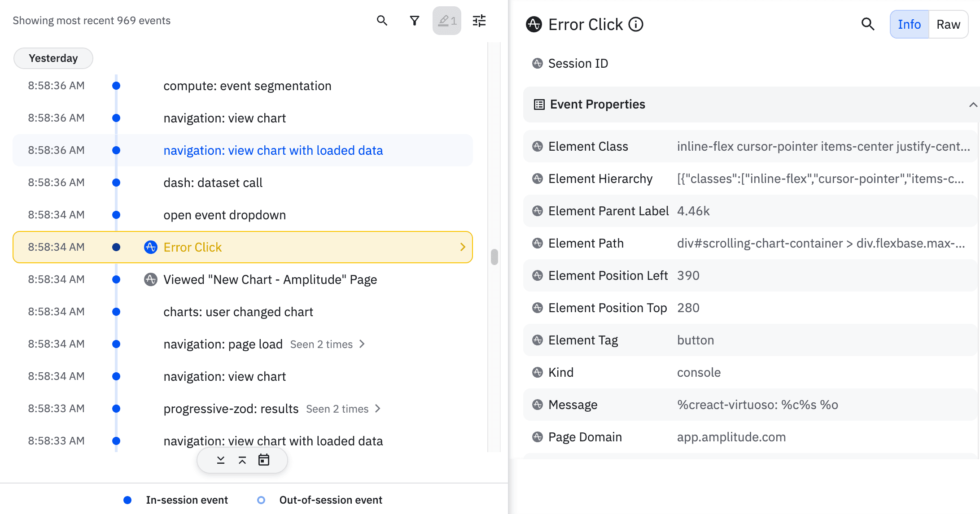The width and height of the screenshot is (980, 514).
Task: Jump to the top of event list
Action: 242,460
